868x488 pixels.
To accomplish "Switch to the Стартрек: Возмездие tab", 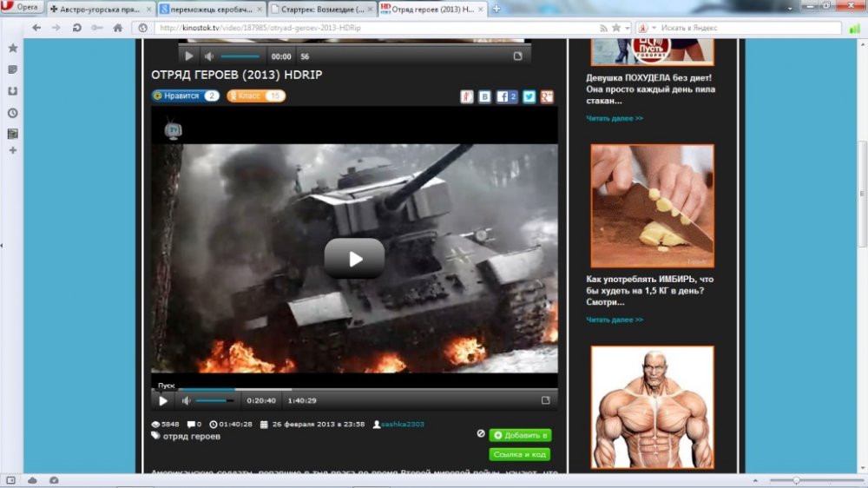I will (322, 9).
